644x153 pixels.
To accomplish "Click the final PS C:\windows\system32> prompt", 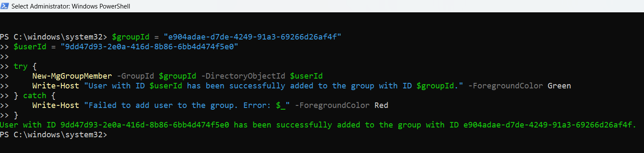I will pyautogui.click(x=54, y=135).
